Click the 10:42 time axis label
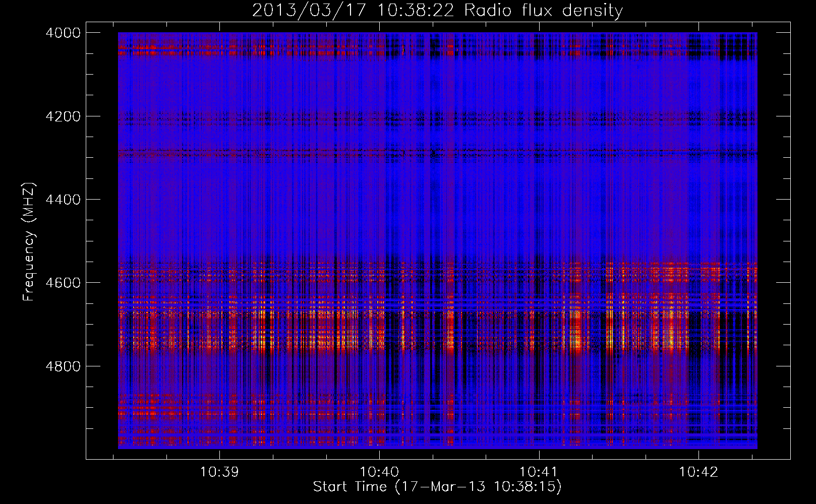 point(698,472)
